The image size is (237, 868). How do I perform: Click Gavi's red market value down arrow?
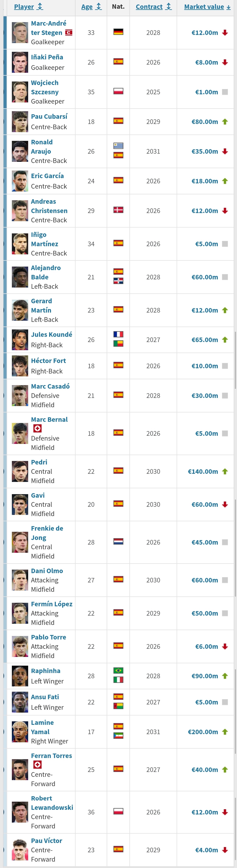click(x=225, y=504)
